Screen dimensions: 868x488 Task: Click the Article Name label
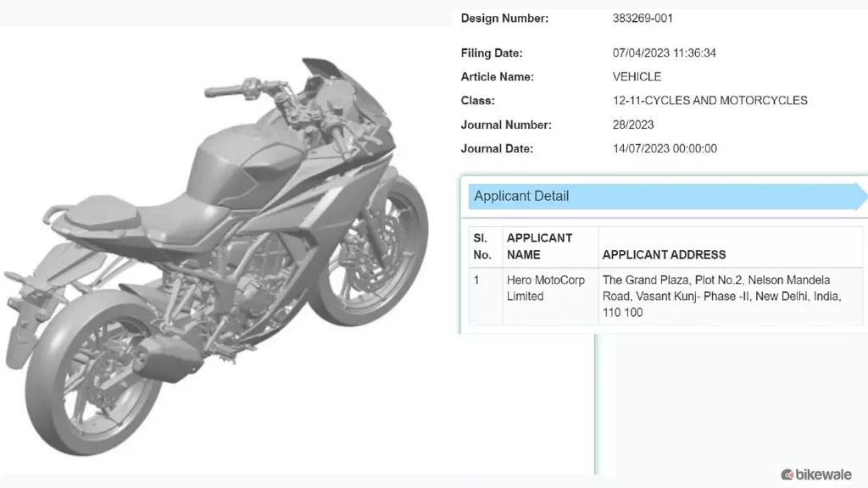coord(497,77)
